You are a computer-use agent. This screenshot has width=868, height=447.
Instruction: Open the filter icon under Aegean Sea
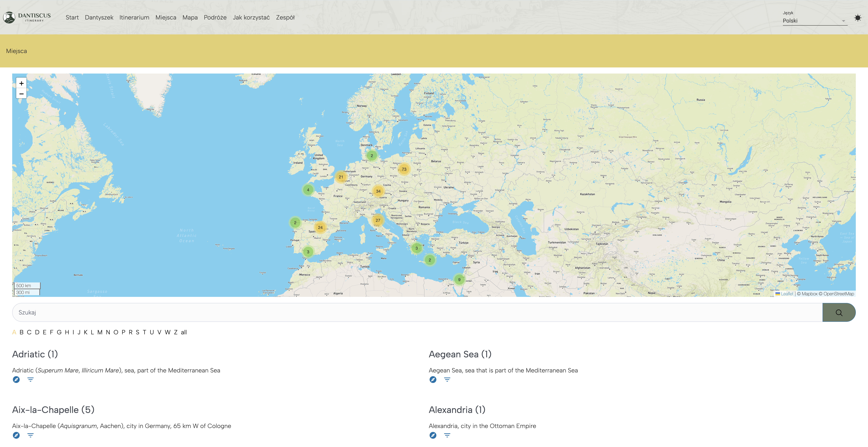447,380
